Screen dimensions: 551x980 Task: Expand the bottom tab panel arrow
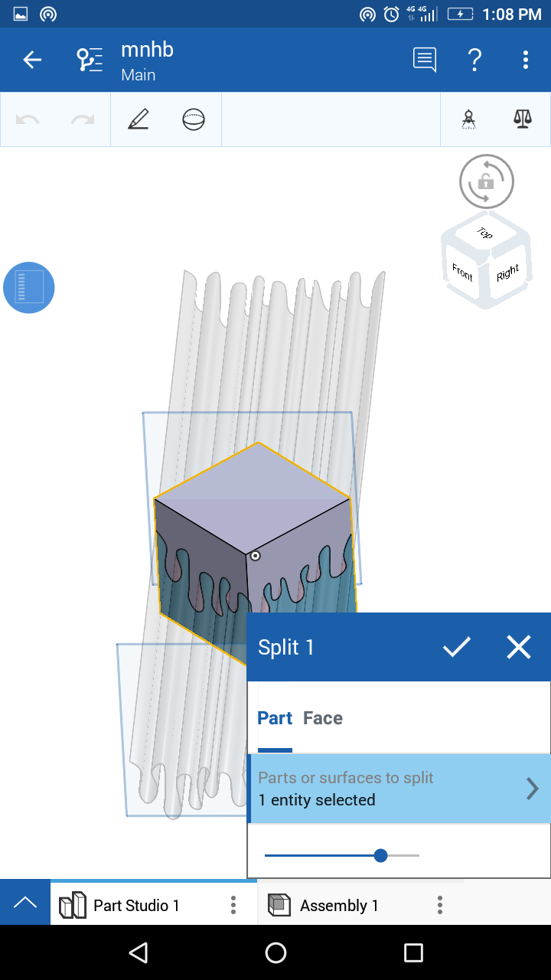pos(25,903)
